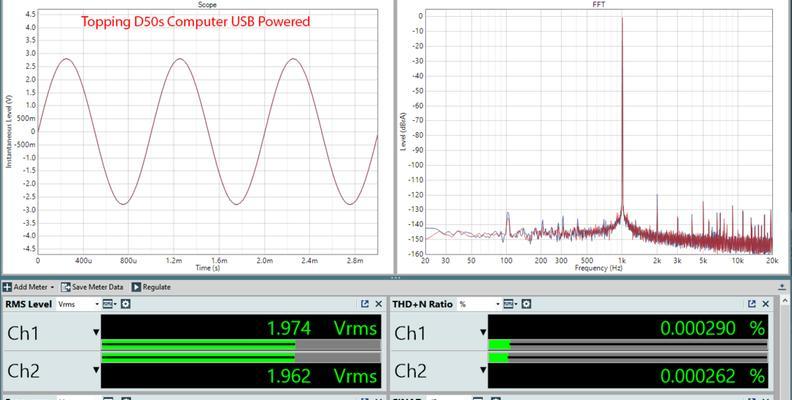Image resolution: width=792 pixels, height=400 pixels.
Task: Click the Ch1 THD+N ratio bar graph
Action: [x=628, y=345]
